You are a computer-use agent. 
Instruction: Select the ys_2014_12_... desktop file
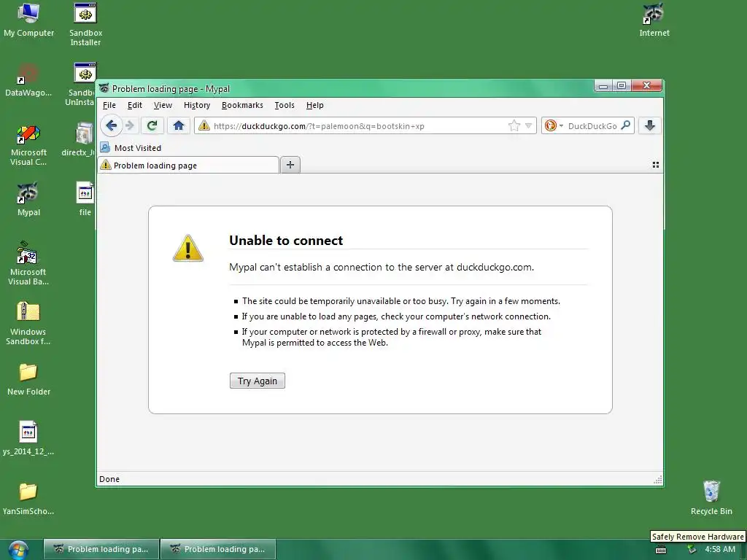click(x=28, y=438)
